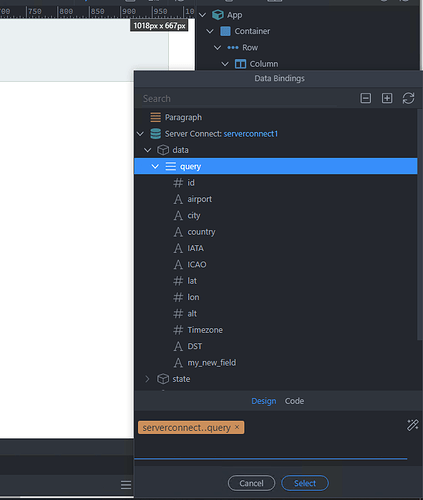Image resolution: width=423 pixels, height=500 pixels.
Task: Select Row in the App structure
Action: click(250, 48)
